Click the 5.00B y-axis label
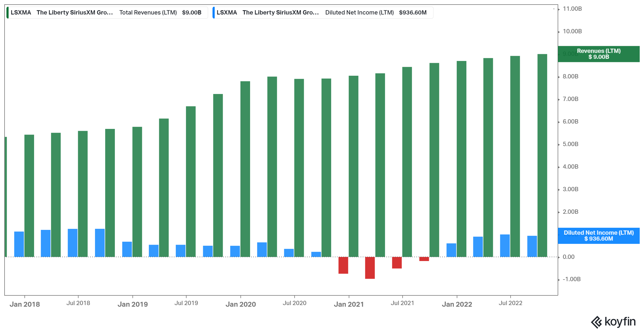The width and height of the screenshot is (644, 333). click(570, 144)
